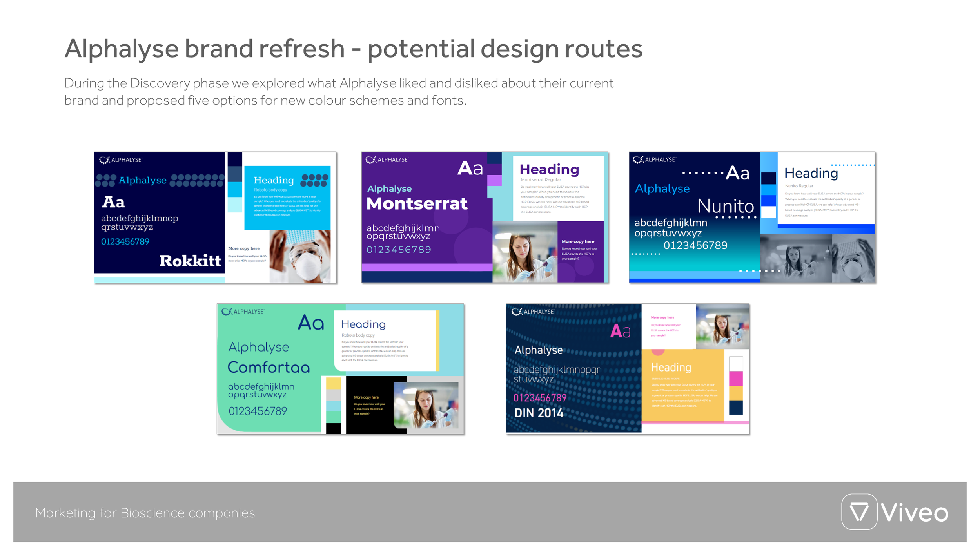
Task: Click the pink Aa sample on DIN card
Action: coord(621,332)
